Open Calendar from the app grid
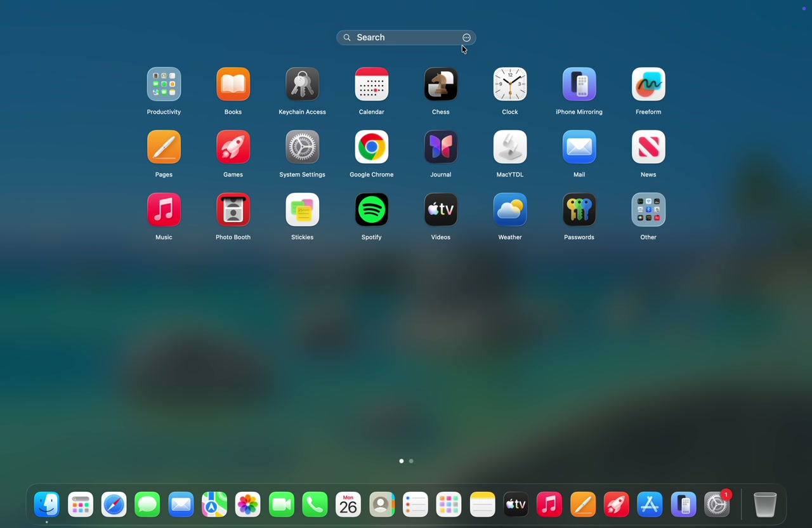Screen dimensions: 812x528 [x=371, y=84]
